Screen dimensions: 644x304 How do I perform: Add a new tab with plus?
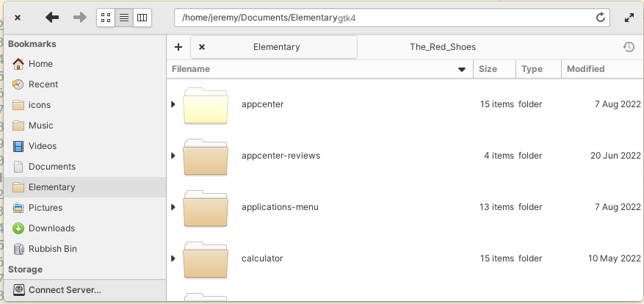[x=178, y=47]
